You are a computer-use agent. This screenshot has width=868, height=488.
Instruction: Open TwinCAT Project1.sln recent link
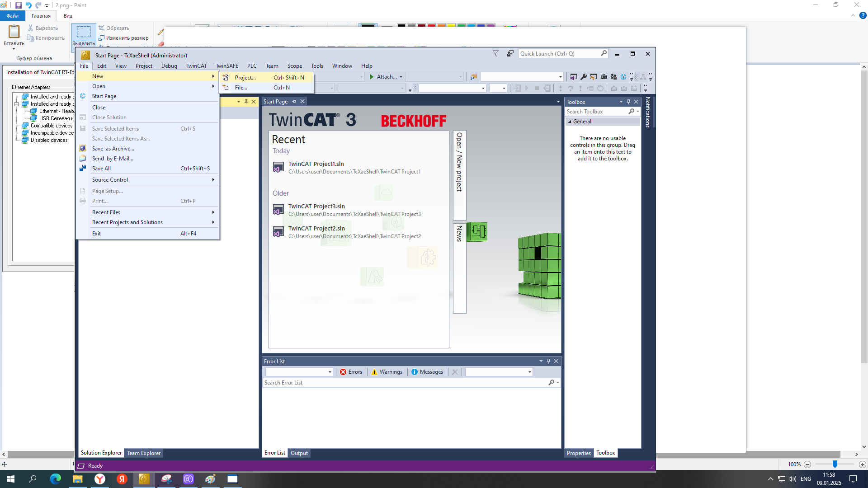click(316, 164)
